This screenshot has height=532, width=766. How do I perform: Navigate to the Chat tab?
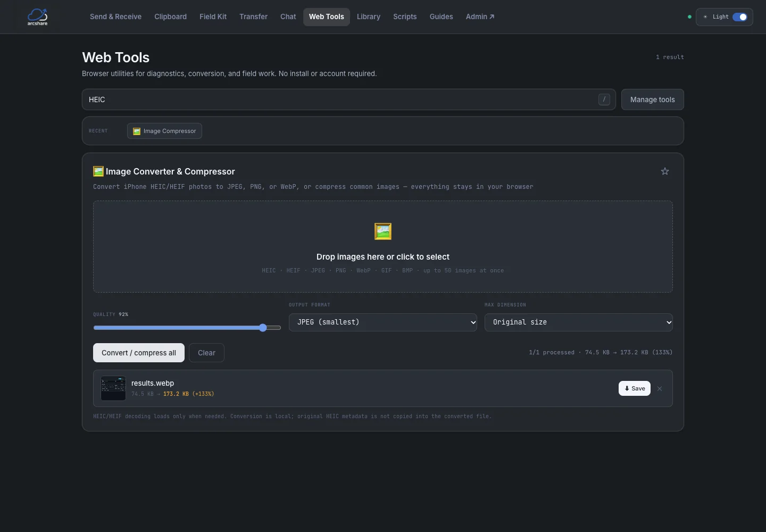288,17
